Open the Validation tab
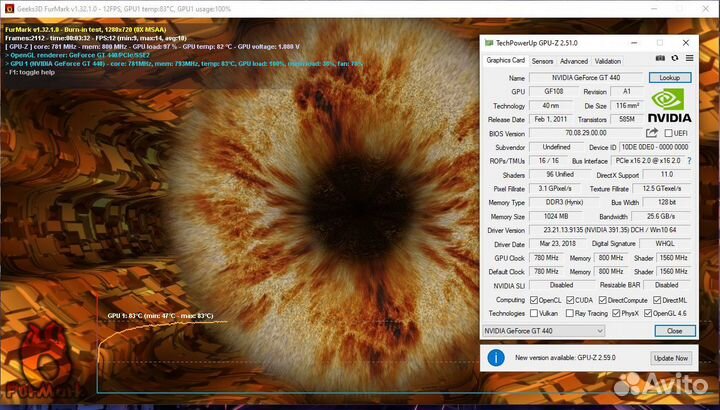The image size is (720, 410). pyautogui.click(x=608, y=60)
